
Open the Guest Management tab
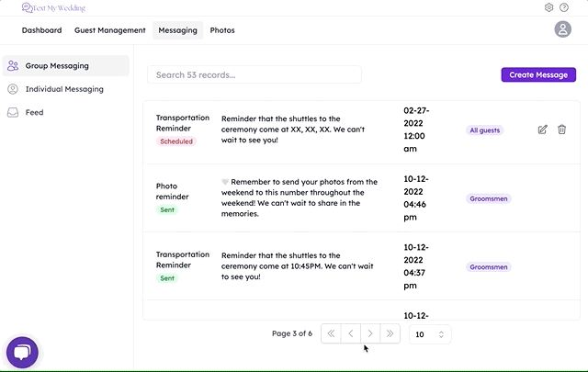click(109, 30)
